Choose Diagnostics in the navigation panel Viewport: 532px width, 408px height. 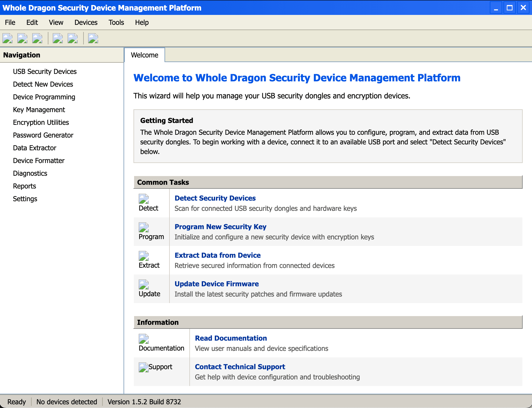click(x=30, y=173)
